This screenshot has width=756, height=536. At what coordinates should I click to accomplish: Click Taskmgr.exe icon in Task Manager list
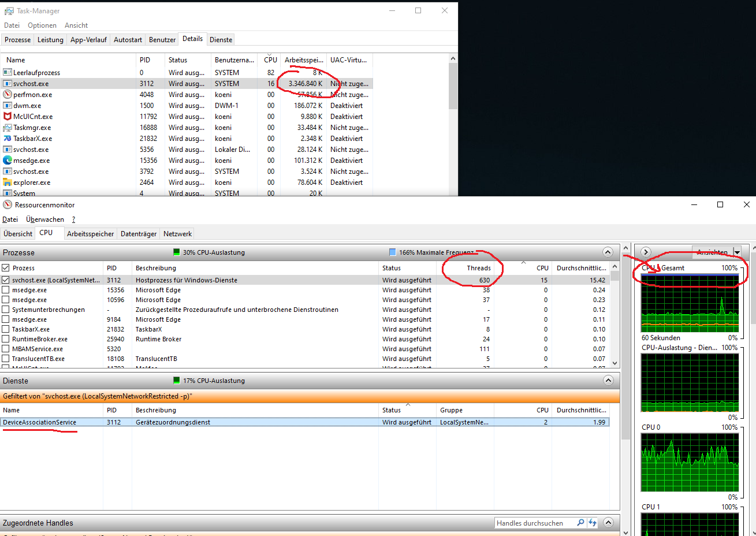(x=8, y=128)
